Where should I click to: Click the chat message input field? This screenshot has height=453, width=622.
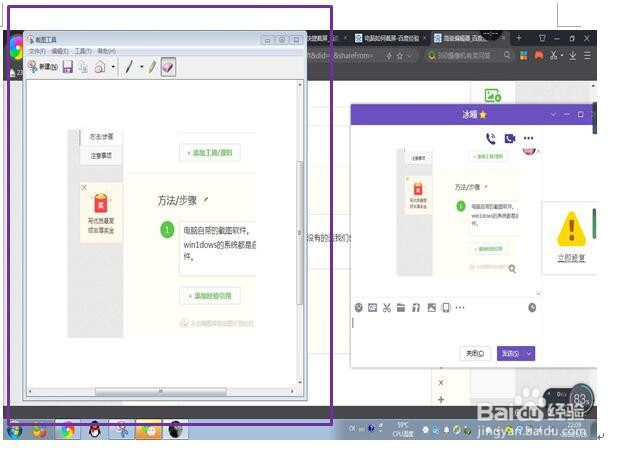[444, 329]
